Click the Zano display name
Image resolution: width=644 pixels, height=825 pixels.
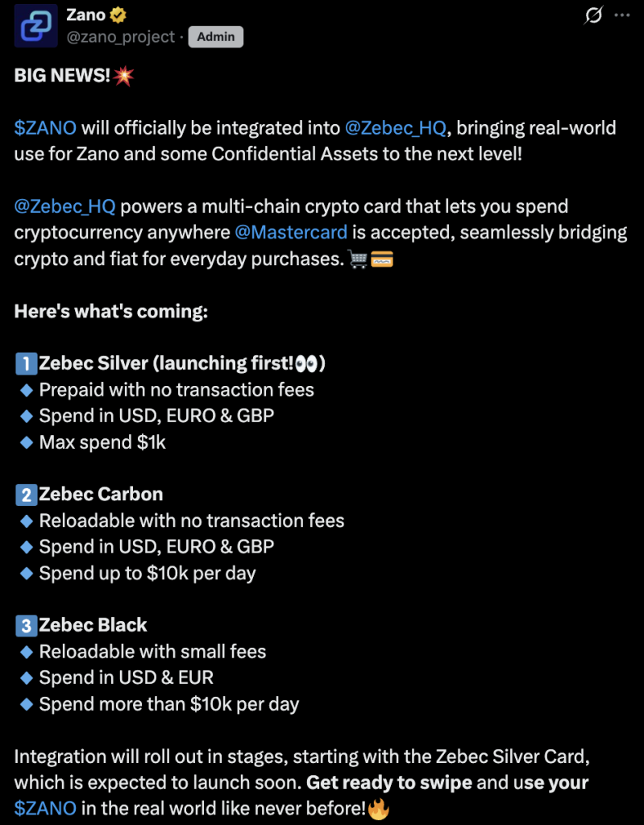(x=85, y=15)
